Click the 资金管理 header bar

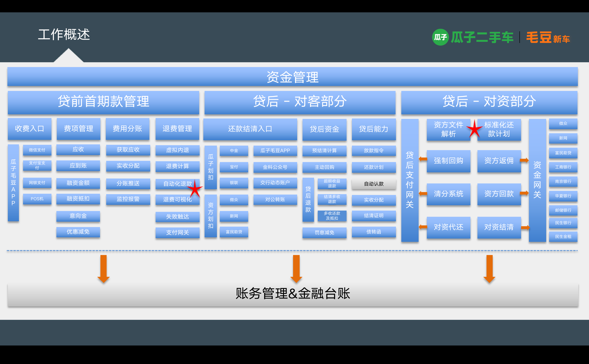click(292, 77)
